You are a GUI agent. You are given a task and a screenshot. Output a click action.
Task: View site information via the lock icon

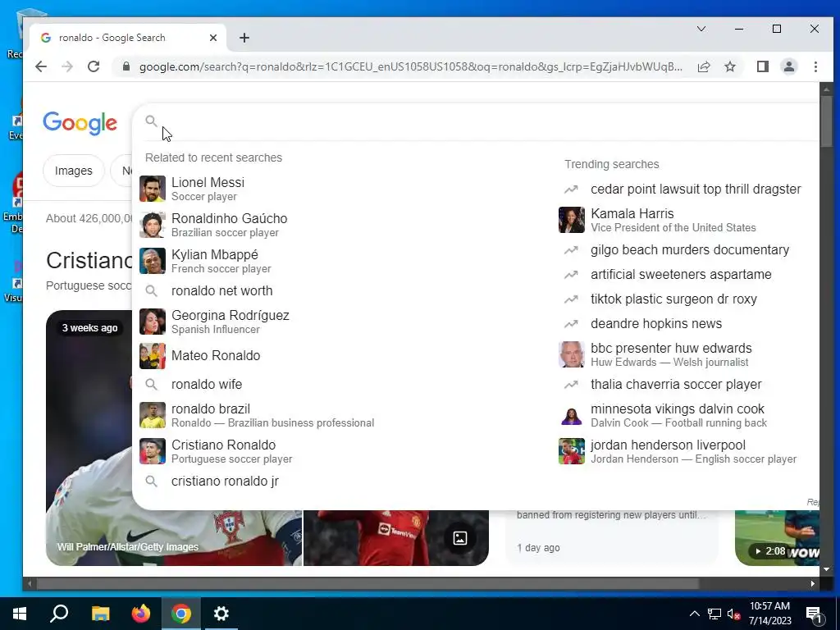[126, 66]
